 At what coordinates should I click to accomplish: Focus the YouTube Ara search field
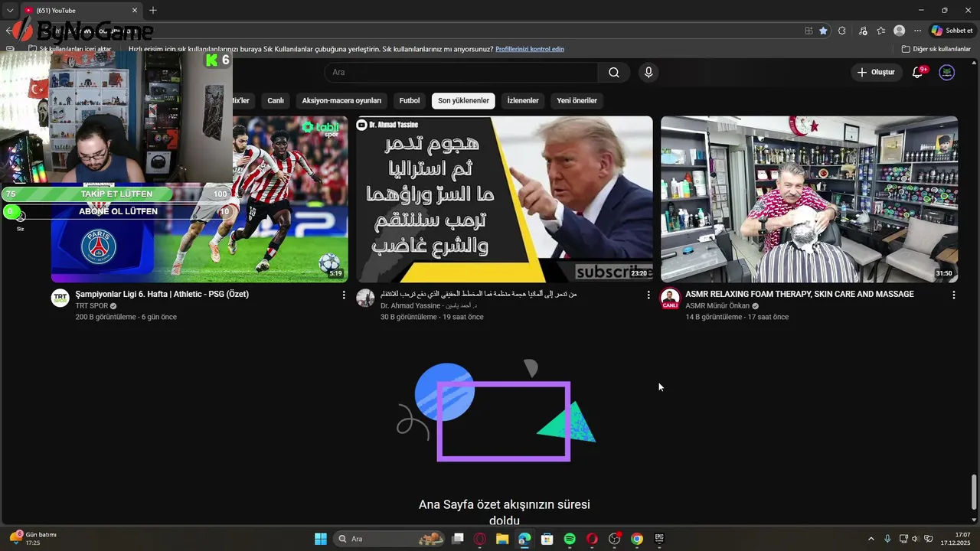click(461, 73)
